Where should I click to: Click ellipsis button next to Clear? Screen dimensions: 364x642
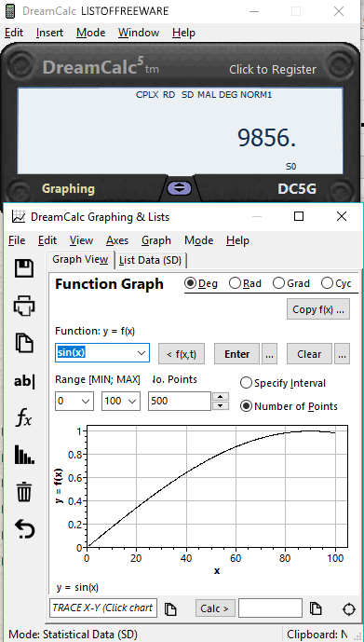(x=342, y=354)
